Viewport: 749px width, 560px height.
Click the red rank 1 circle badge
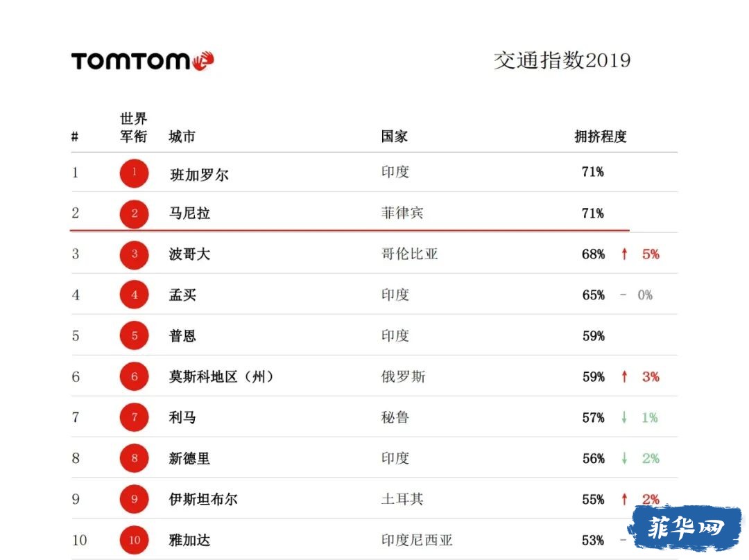click(135, 173)
